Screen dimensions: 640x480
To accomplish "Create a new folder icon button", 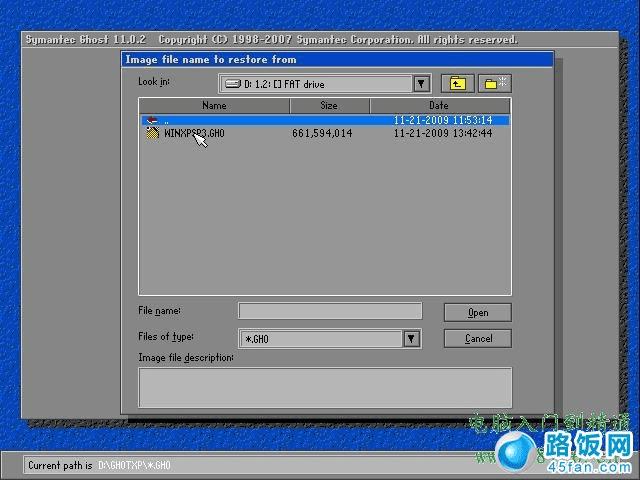I will (x=495, y=84).
